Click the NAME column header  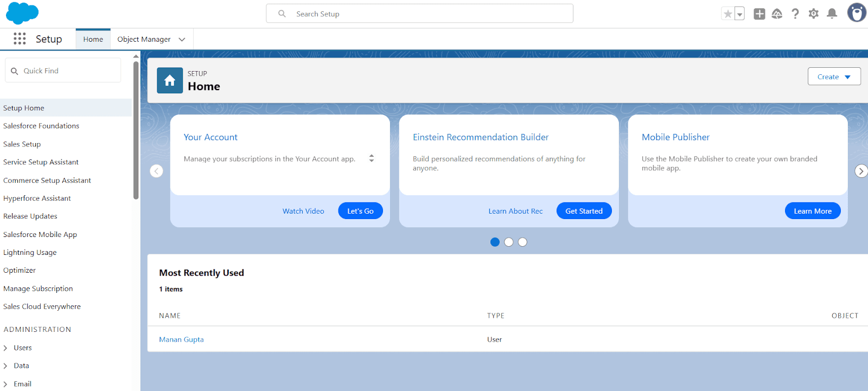170,316
